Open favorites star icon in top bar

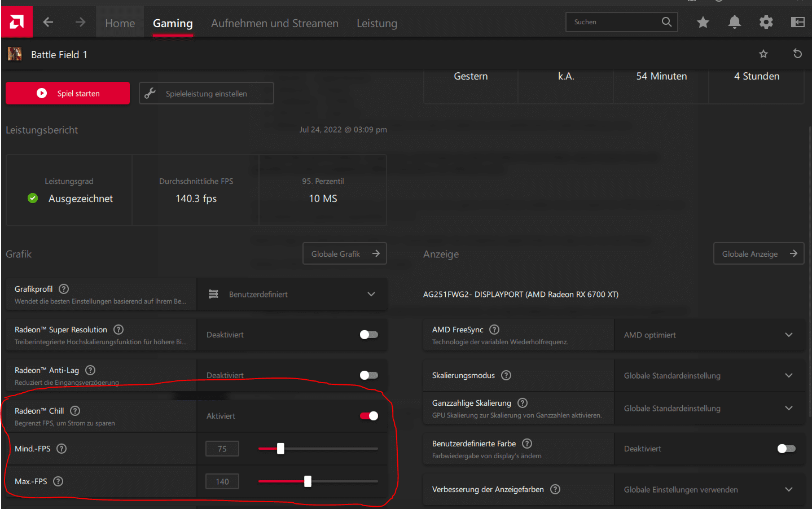pyautogui.click(x=703, y=22)
